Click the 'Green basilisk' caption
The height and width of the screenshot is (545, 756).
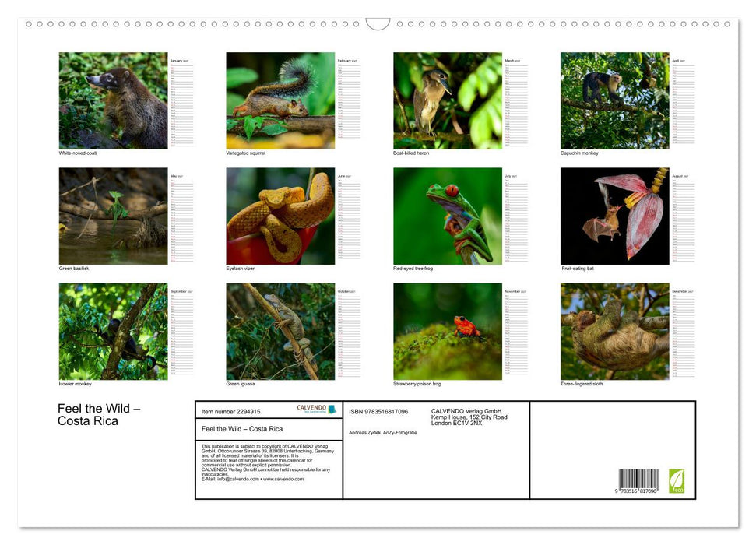pos(74,268)
